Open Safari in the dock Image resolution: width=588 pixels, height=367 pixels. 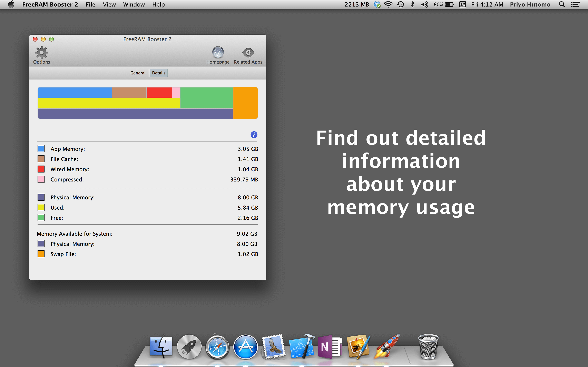tap(217, 347)
